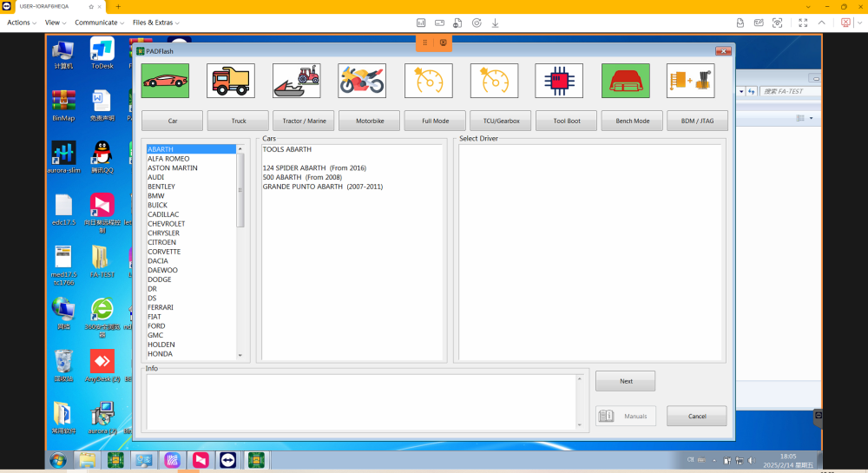Open the Communicate menu
The height and width of the screenshot is (473, 868).
98,23
